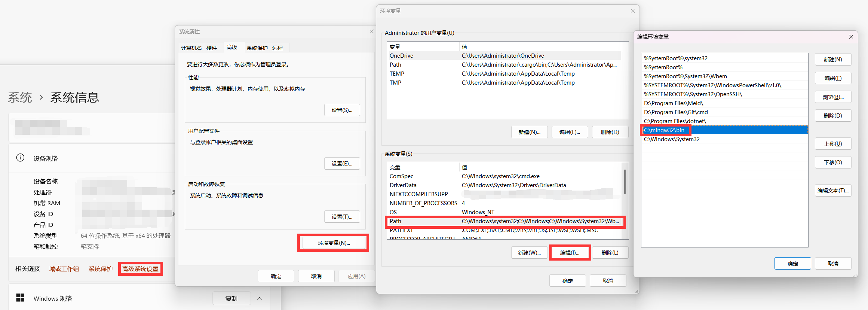Select the ComSpec system variable row
The height and width of the screenshot is (310, 868).
click(x=504, y=176)
